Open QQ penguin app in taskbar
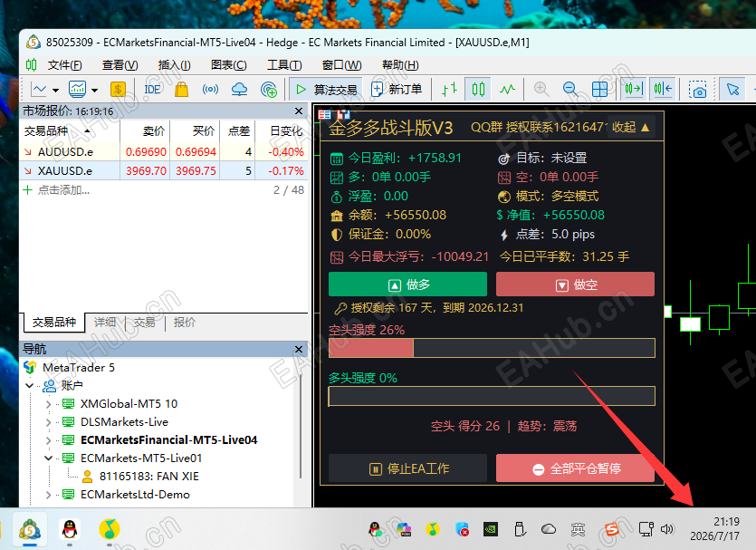756x550 pixels. [x=70, y=530]
